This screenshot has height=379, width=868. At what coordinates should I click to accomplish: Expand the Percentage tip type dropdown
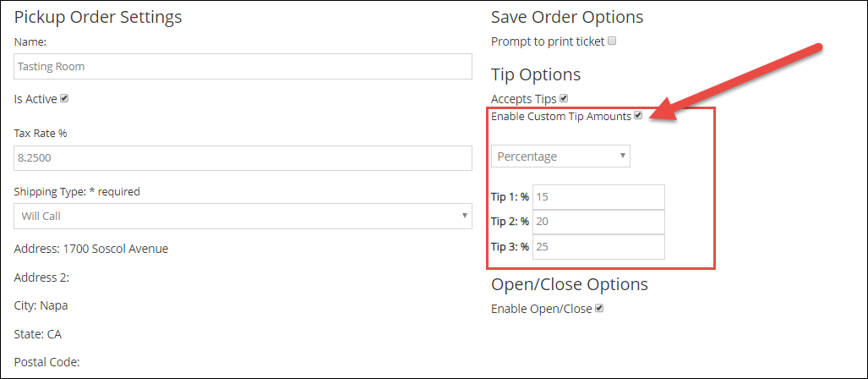click(560, 156)
